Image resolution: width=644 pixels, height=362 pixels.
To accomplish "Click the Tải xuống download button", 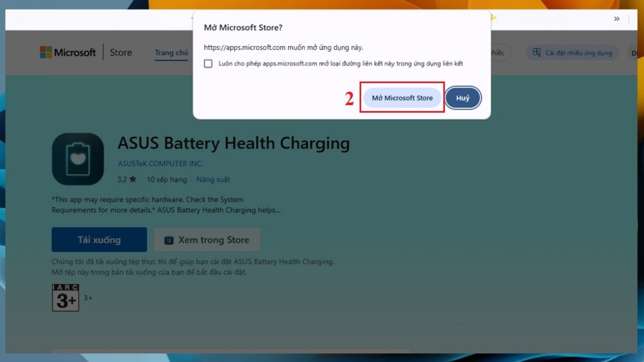I will 99,240.
